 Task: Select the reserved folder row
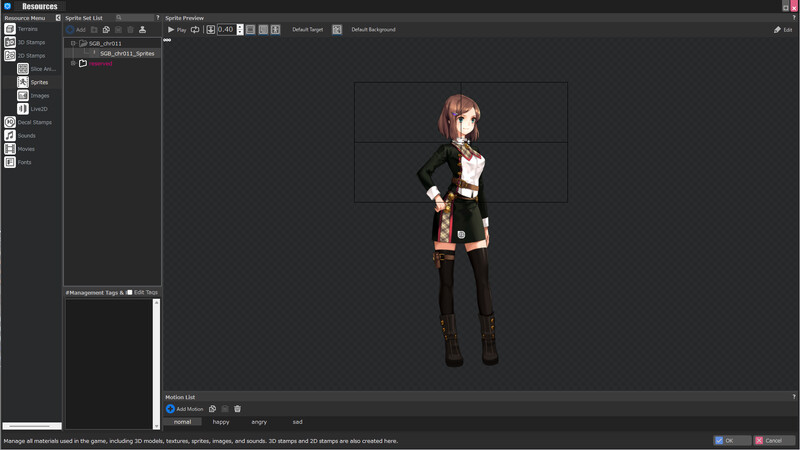coord(112,63)
